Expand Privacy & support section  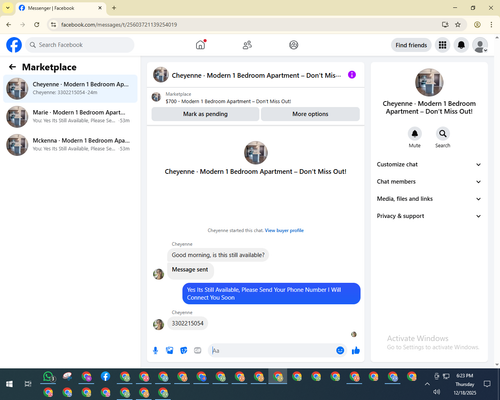point(429,216)
